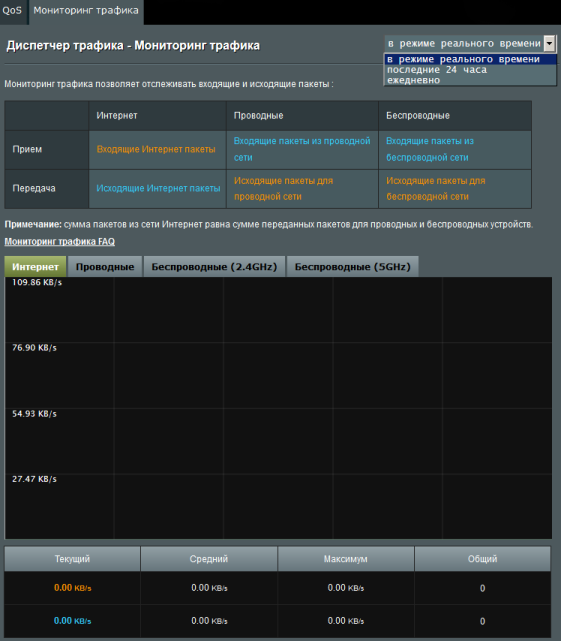Click the dropdown arrow of time mode selector
This screenshot has width=561, height=641.
point(549,43)
